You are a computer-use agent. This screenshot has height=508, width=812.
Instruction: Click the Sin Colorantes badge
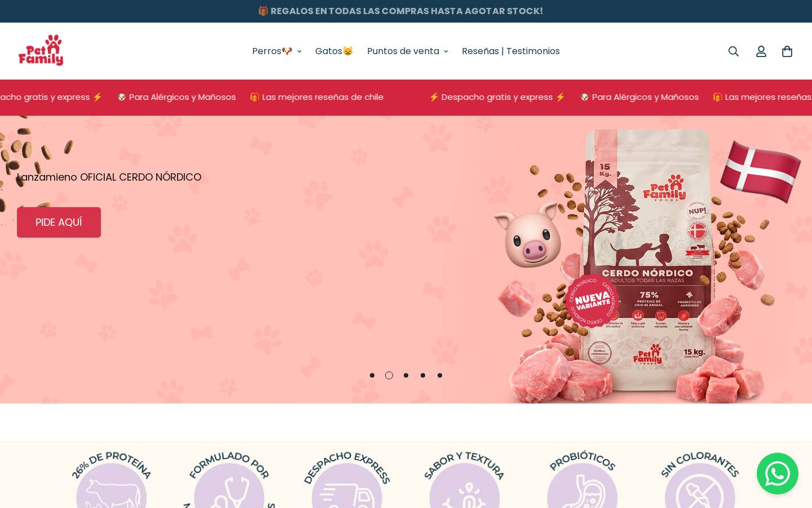coord(700,480)
